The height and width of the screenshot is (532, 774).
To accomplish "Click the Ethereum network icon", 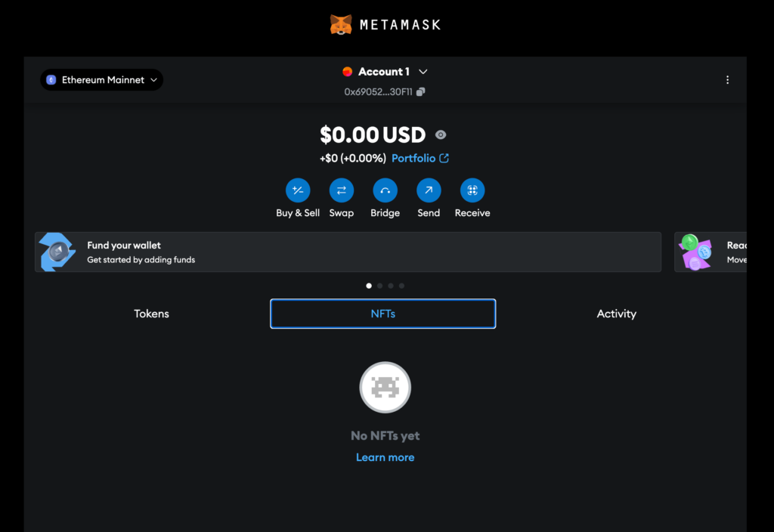I will pyautogui.click(x=51, y=80).
